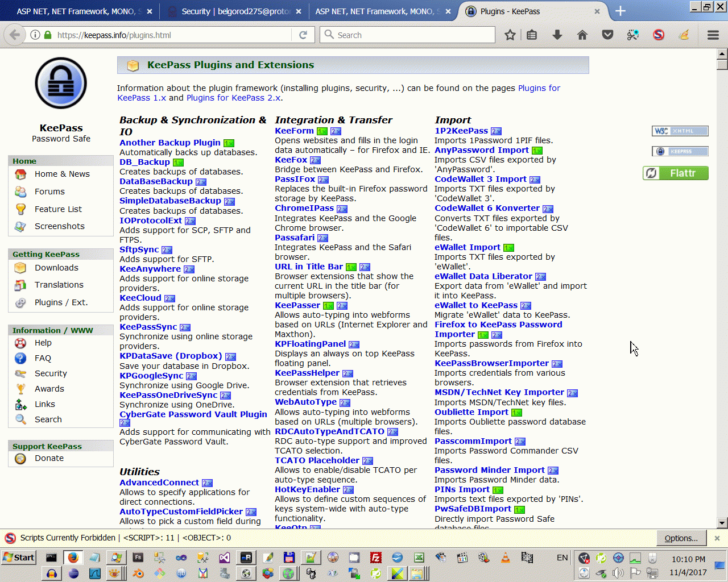Click the Forums people icon
Viewport: 728px width, 582px height.
pyautogui.click(x=20, y=192)
